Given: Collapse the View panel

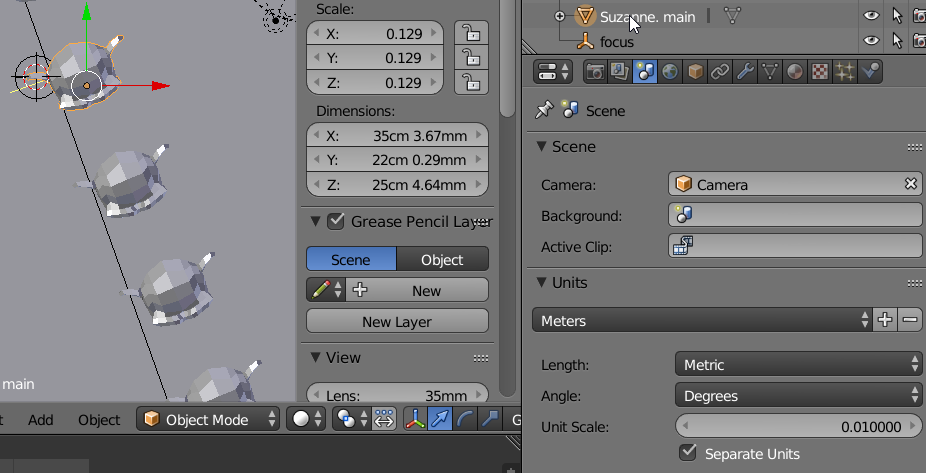Looking at the screenshot, I should (x=315, y=357).
